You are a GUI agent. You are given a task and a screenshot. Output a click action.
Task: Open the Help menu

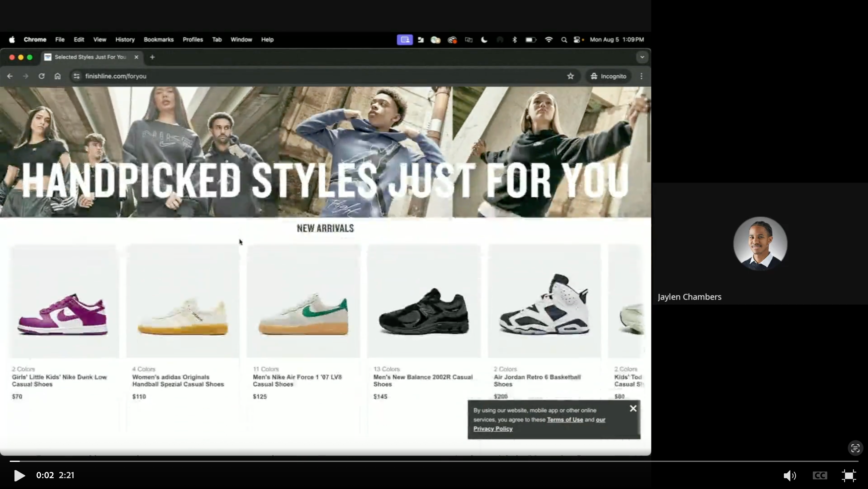[267, 40]
